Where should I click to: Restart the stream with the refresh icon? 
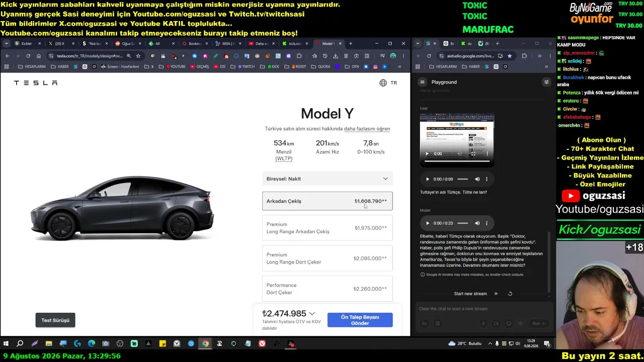(x=510, y=294)
